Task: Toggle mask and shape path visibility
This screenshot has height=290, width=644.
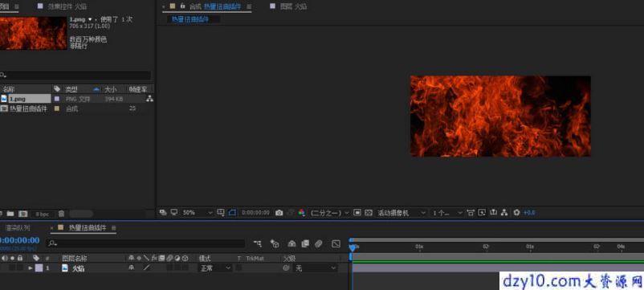Action: [x=232, y=212]
